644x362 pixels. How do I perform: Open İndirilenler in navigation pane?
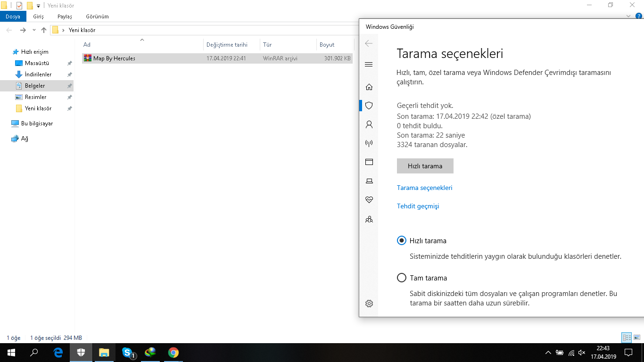click(x=38, y=74)
